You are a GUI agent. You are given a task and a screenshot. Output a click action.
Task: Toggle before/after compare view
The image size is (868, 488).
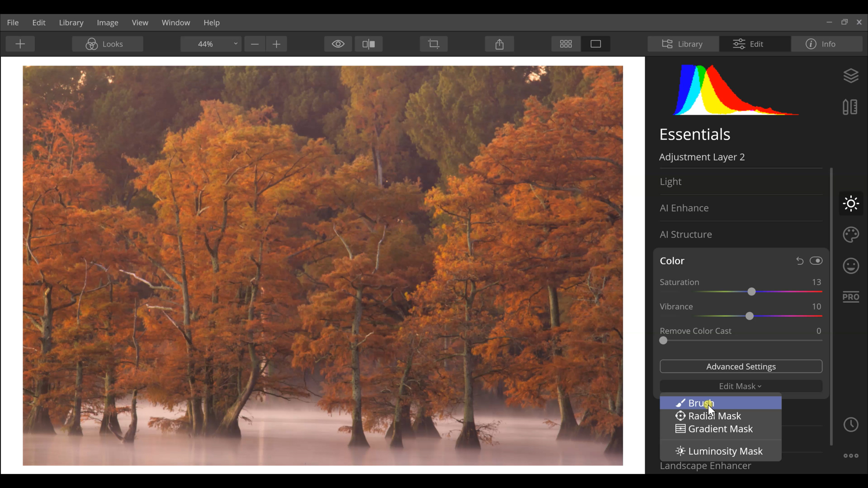point(369,44)
